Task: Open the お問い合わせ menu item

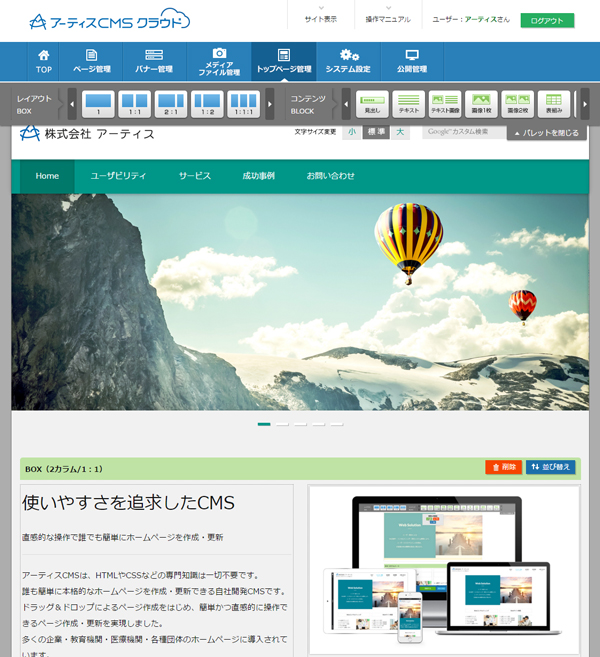Action: (x=331, y=176)
